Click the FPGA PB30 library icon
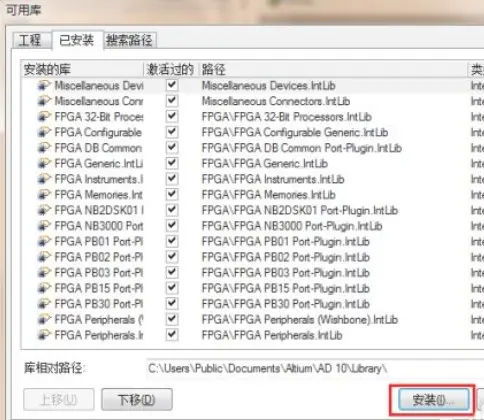The image size is (484, 420). click(x=44, y=304)
